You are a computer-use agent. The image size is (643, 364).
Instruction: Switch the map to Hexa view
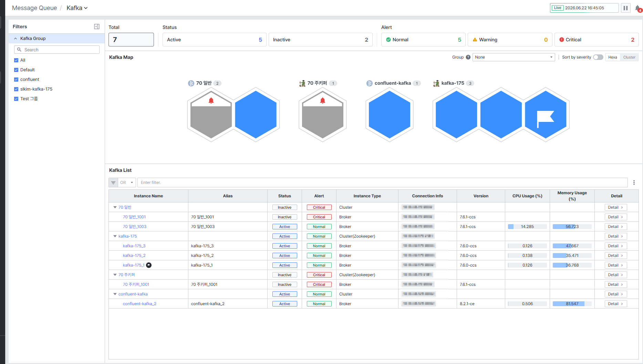tap(612, 57)
